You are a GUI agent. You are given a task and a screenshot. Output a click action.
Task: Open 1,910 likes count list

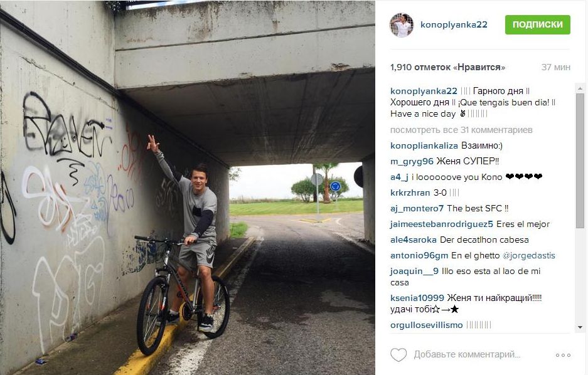click(448, 68)
